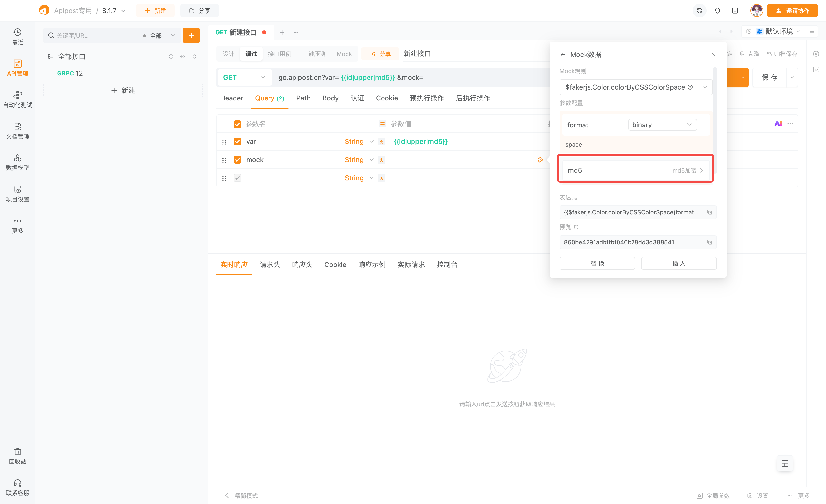Switch to 响应头 response tab
Viewport: 826px width, 504px height.
tap(302, 265)
